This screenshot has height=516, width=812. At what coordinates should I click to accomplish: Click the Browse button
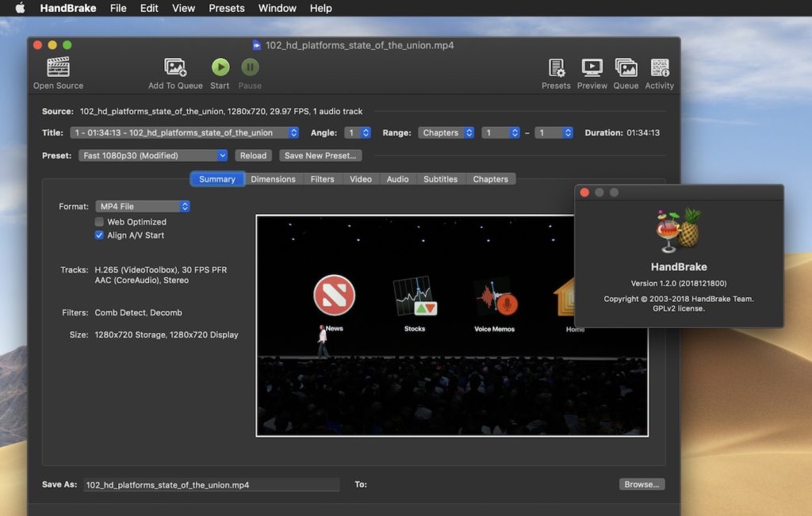(642, 484)
